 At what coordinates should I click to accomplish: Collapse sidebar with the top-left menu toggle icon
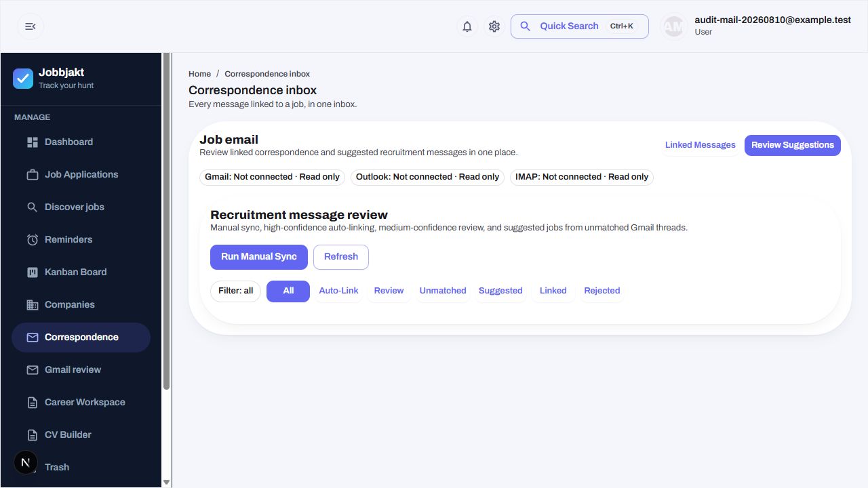coord(31,26)
